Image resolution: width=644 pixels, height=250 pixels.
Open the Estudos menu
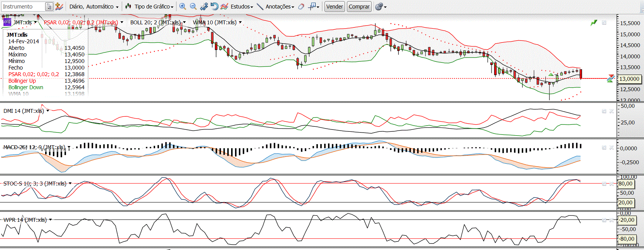click(242, 7)
